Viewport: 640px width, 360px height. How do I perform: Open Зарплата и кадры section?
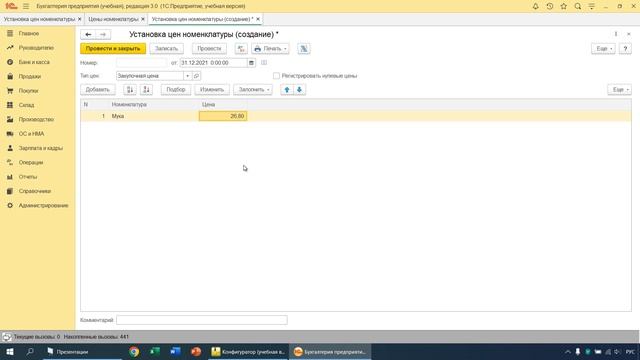click(x=40, y=148)
